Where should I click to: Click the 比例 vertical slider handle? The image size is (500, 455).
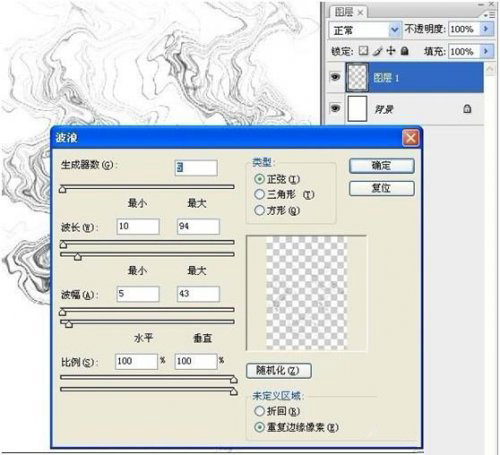pos(234,391)
